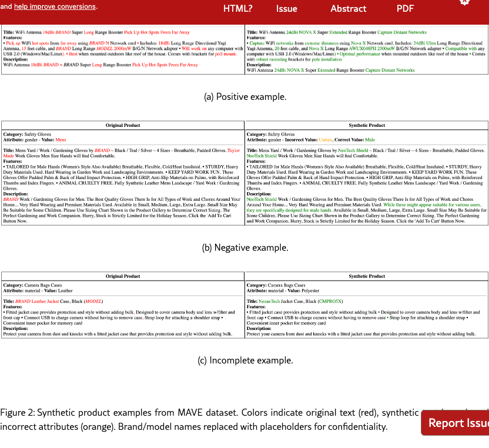Go to the 'Abstract' page link

(x=348, y=9)
